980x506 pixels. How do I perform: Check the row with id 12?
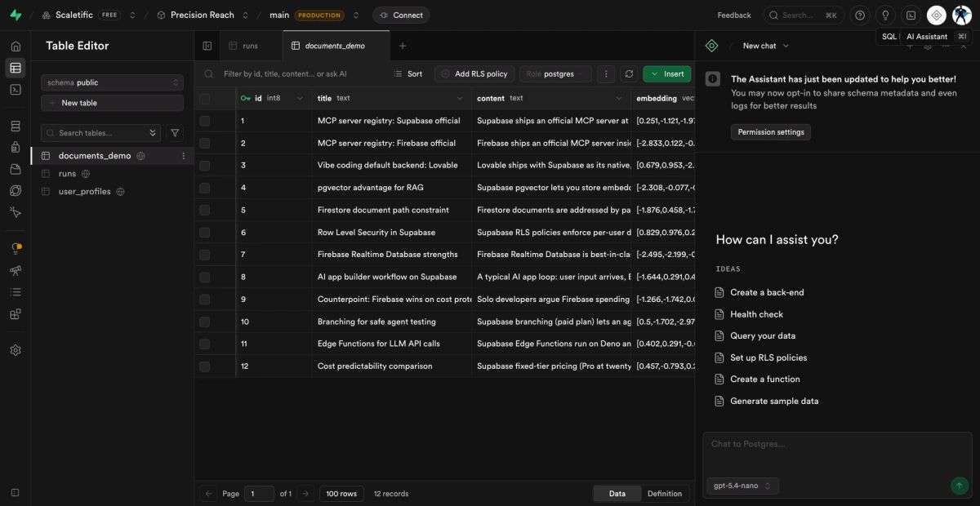tap(204, 366)
